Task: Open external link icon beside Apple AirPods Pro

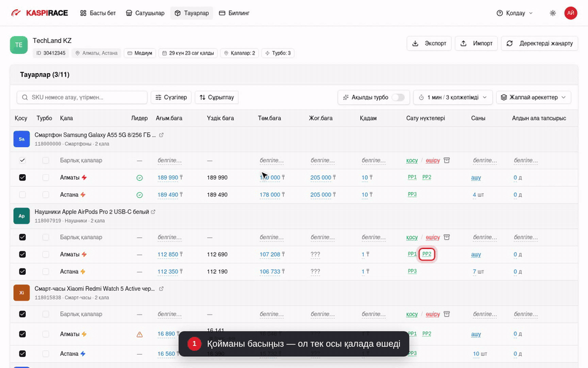Action: 153,212
